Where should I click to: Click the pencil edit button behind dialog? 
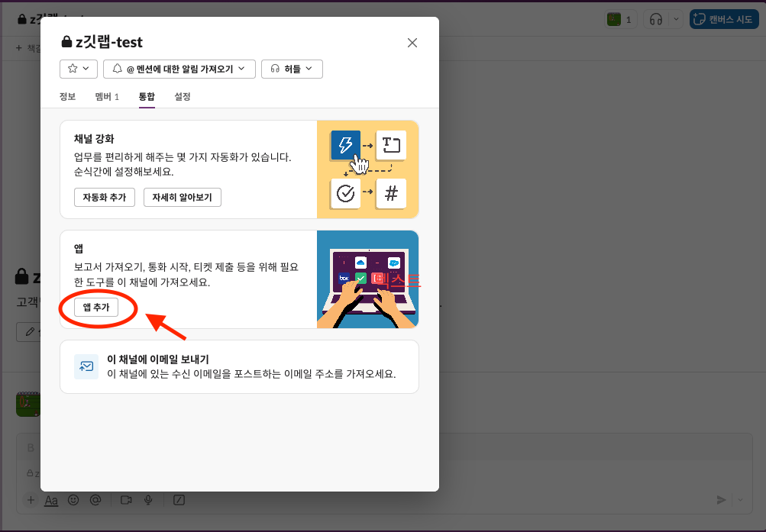29,332
